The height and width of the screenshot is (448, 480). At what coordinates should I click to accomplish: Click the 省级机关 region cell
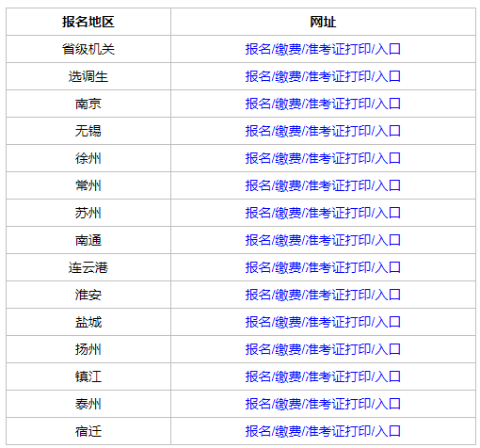click(88, 49)
